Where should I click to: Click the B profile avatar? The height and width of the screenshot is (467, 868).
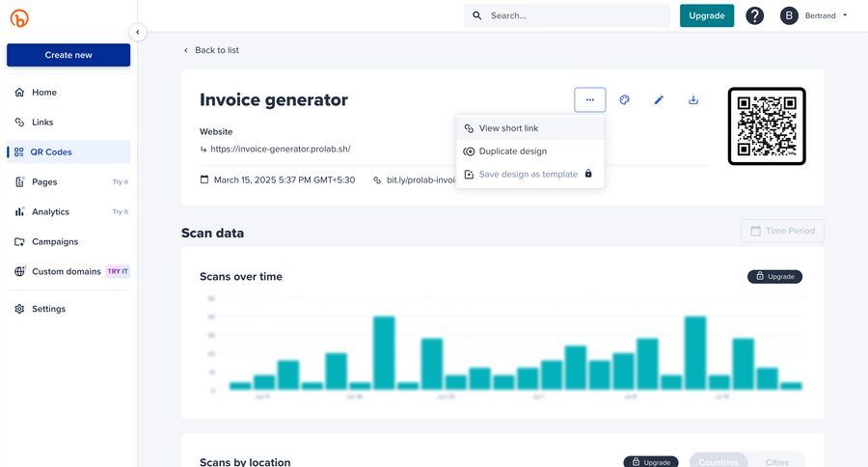789,15
